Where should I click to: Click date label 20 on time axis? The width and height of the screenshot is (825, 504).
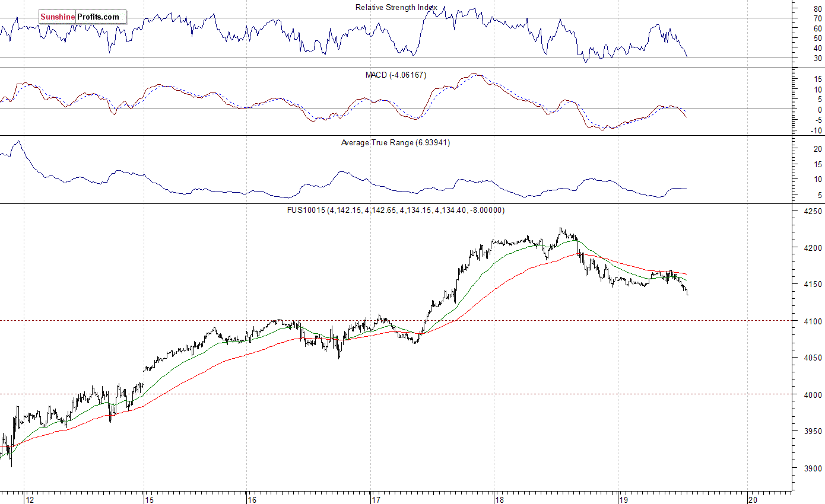point(754,499)
